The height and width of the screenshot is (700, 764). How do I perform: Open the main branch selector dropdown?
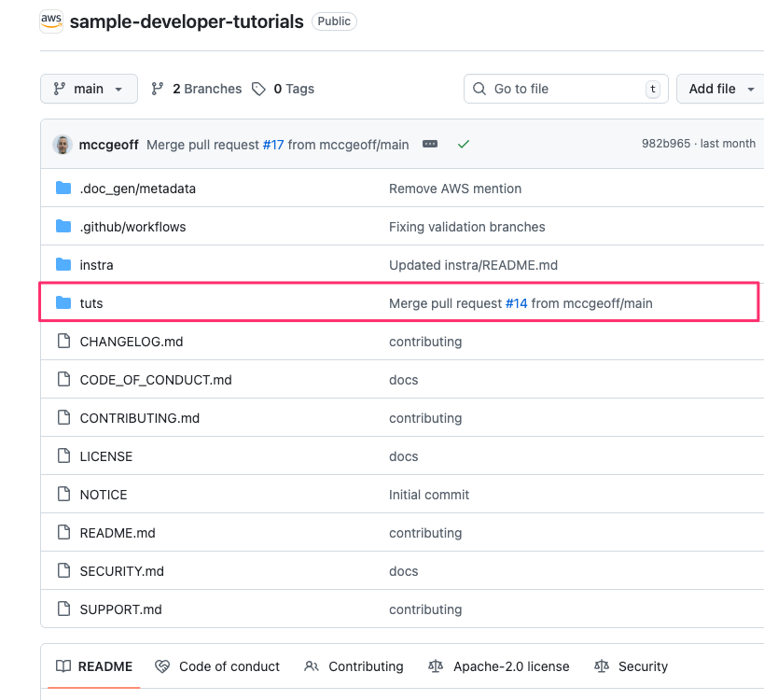[x=89, y=89]
